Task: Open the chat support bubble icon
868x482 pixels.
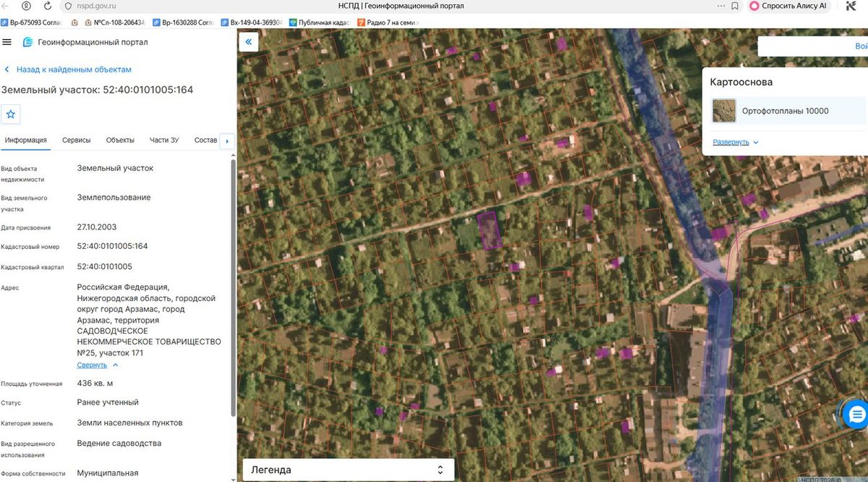Action: pos(857,414)
